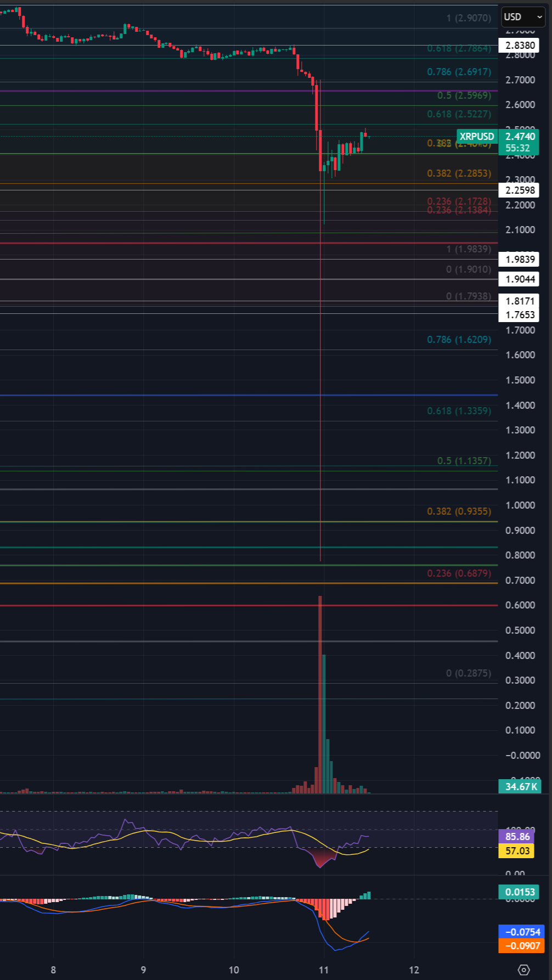
Task: Select the Fibonacci label 0 (1.9010)
Action: tap(469, 269)
